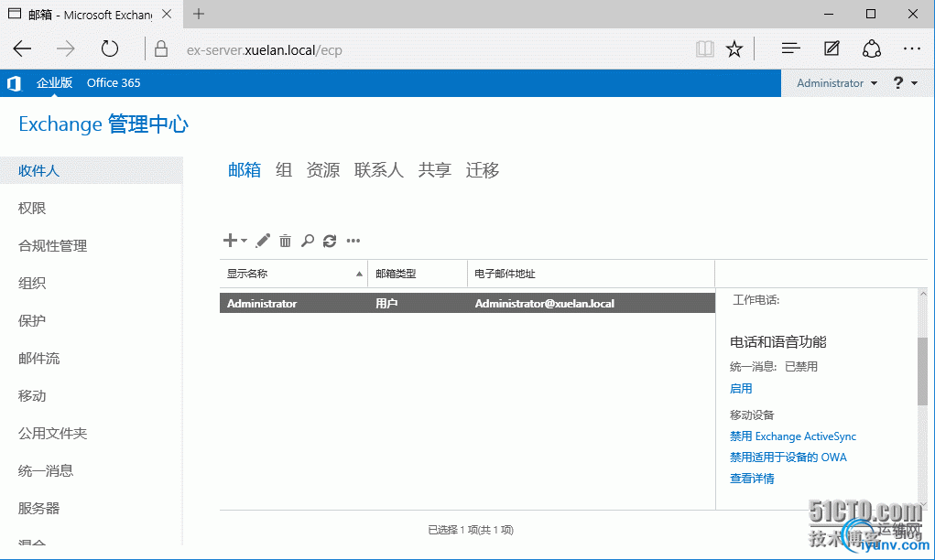Open the web note pen icon
The height and width of the screenshot is (560, 935).
832,48
